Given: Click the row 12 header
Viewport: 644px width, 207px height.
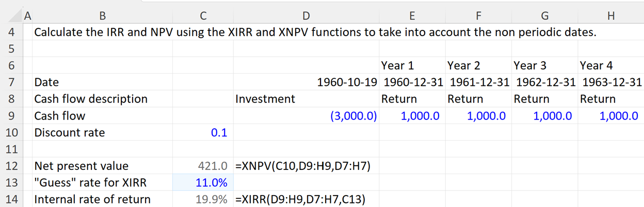Looking at the screenshot, I should click(x=12, y=166).
